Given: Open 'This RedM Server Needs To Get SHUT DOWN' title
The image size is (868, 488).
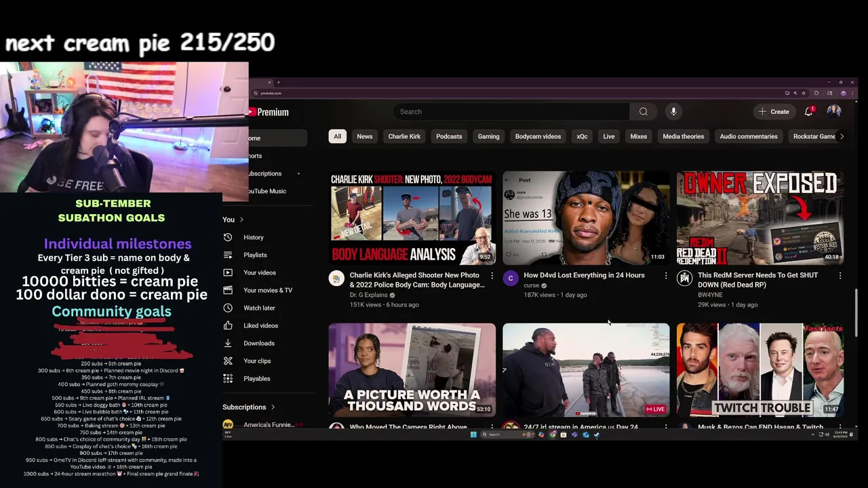Looking at the screenshot, I should click(758, 280).
